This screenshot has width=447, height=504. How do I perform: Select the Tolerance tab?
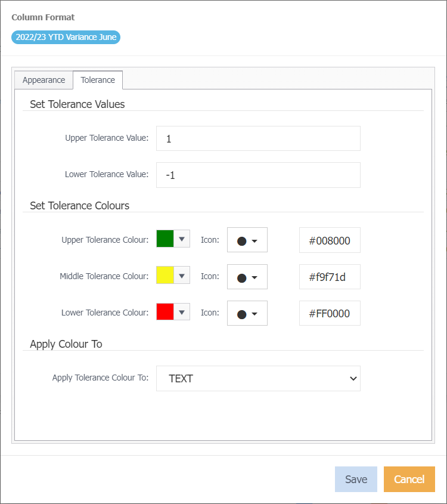click(98, 80)
